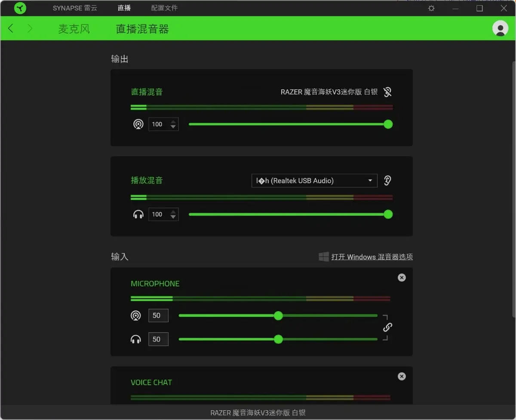Toggle the MICROPHONE slider link chain
This screenshot has height=420, width=516.
click(x=387, y=328)
